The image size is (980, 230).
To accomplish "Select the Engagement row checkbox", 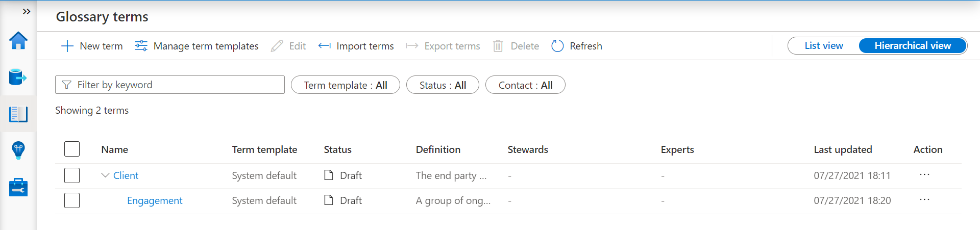I will [72, 200].
